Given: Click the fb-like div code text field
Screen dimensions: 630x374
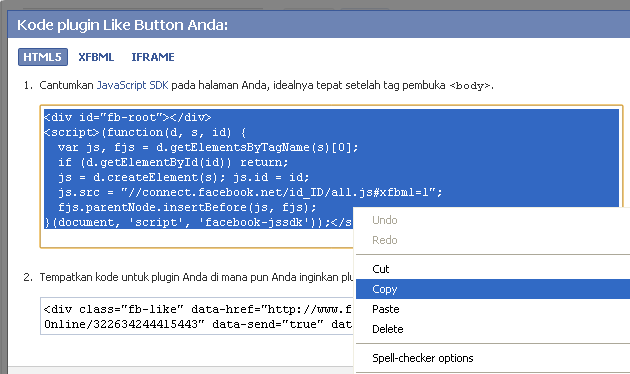Looking at the screenshot, I should click(197, 316).
